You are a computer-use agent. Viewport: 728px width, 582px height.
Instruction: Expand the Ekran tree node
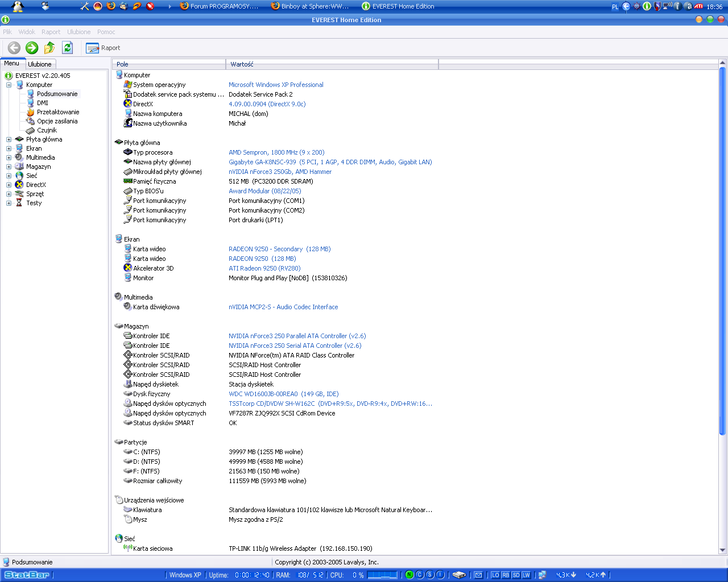click(9, 148)
